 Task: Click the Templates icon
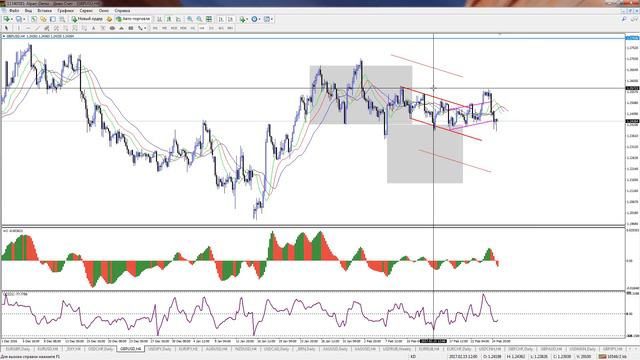(x=267, y=19)
